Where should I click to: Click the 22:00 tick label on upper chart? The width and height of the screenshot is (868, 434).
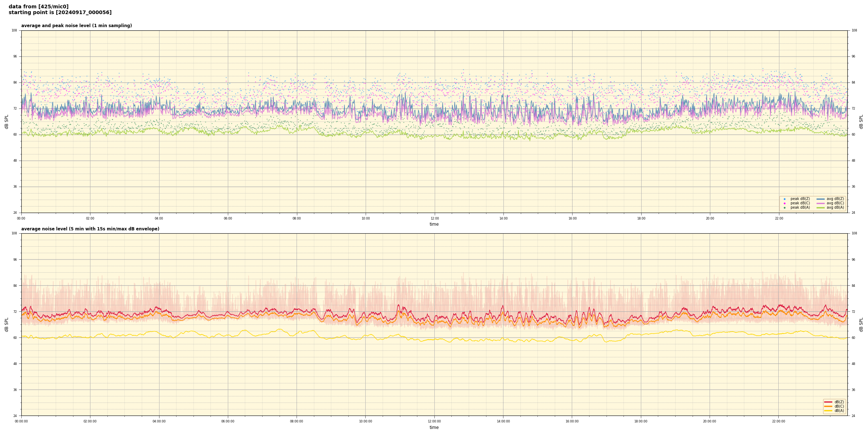point(779,218)
